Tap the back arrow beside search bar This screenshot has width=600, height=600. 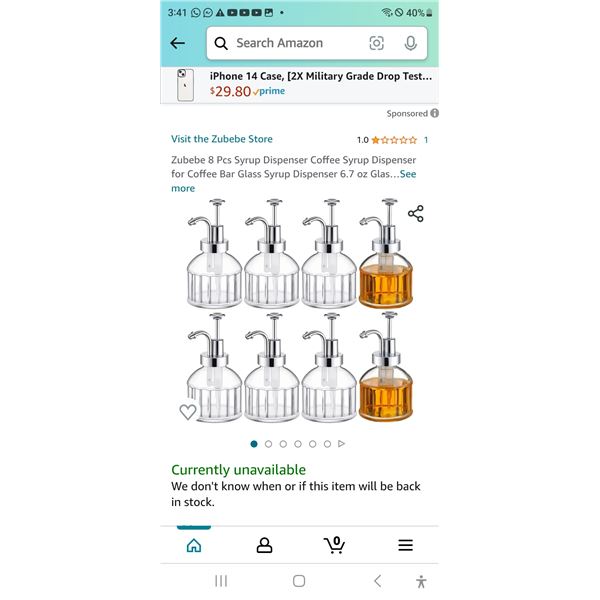178,43
